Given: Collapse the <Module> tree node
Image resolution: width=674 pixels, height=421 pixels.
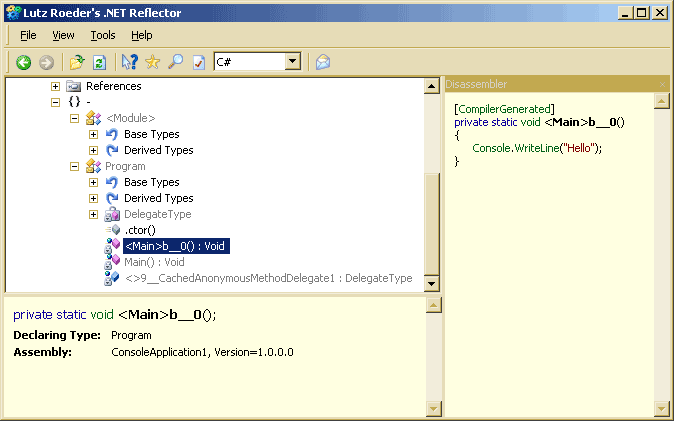Looking at the screenshot, I should pos(75,118).
